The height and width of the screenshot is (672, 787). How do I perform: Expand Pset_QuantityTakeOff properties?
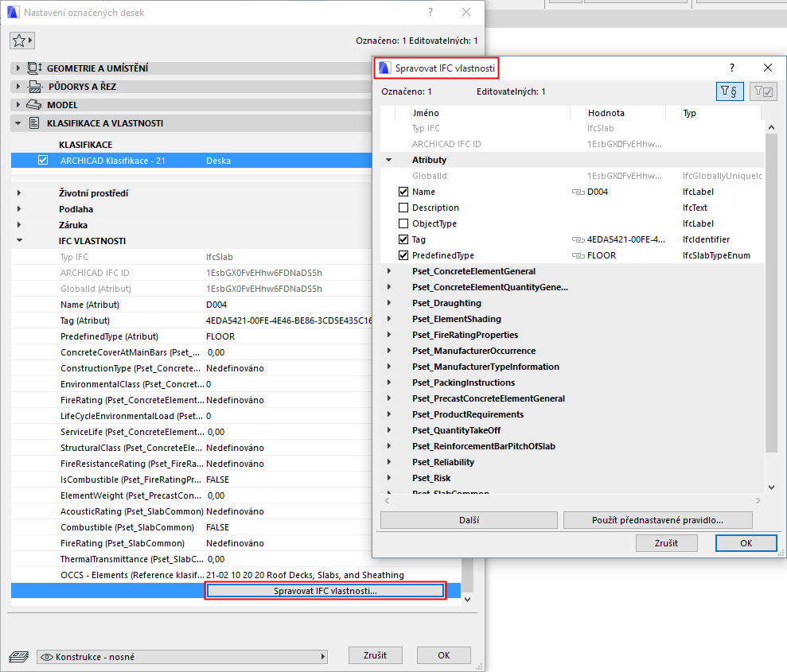[388, 430]
